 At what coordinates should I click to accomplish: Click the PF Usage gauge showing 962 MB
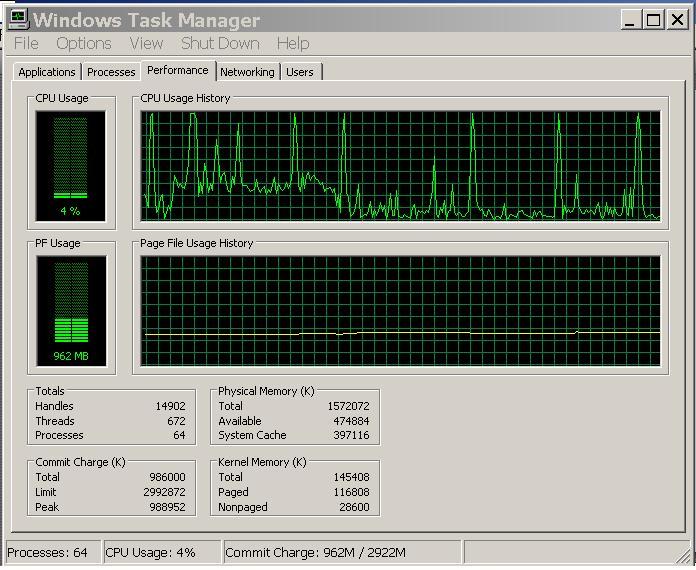click(x=71, y=311)
